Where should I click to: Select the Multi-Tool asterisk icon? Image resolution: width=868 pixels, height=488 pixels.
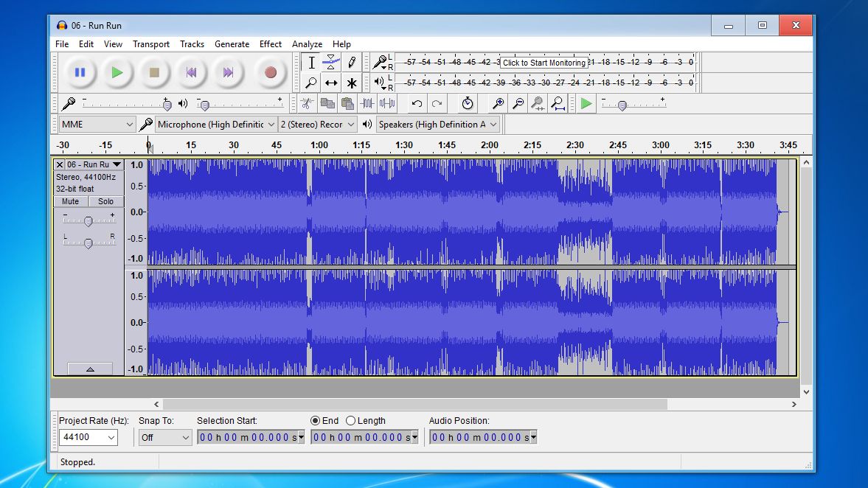pyautogui.click(x=352, y=83)
